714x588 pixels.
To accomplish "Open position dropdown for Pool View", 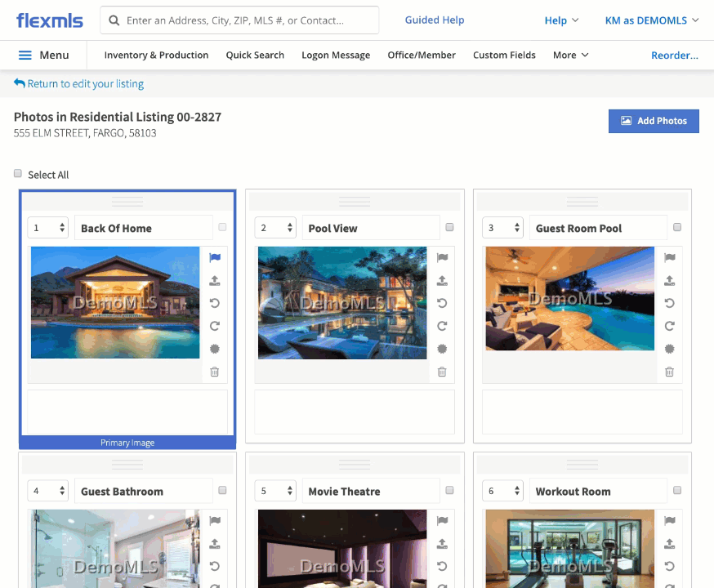I will point(275,228).
